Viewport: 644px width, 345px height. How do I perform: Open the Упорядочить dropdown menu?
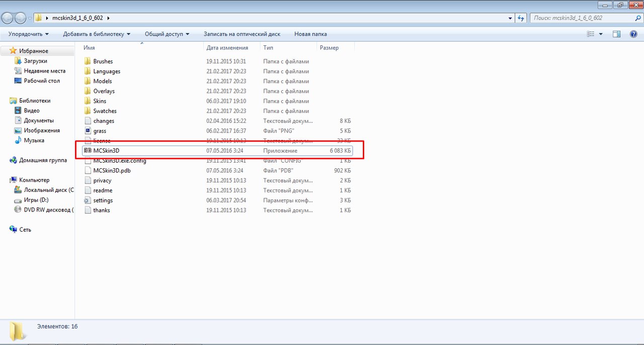[x=29, y=34]
